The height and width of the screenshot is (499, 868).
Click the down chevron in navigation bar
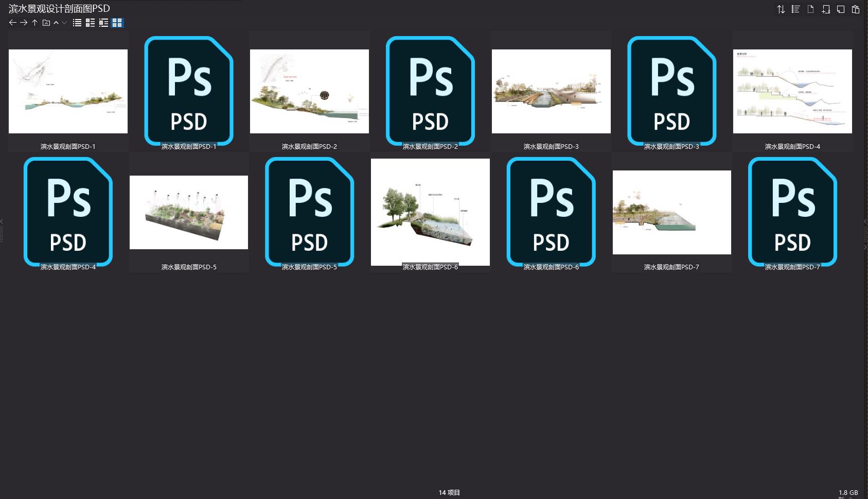64,23
